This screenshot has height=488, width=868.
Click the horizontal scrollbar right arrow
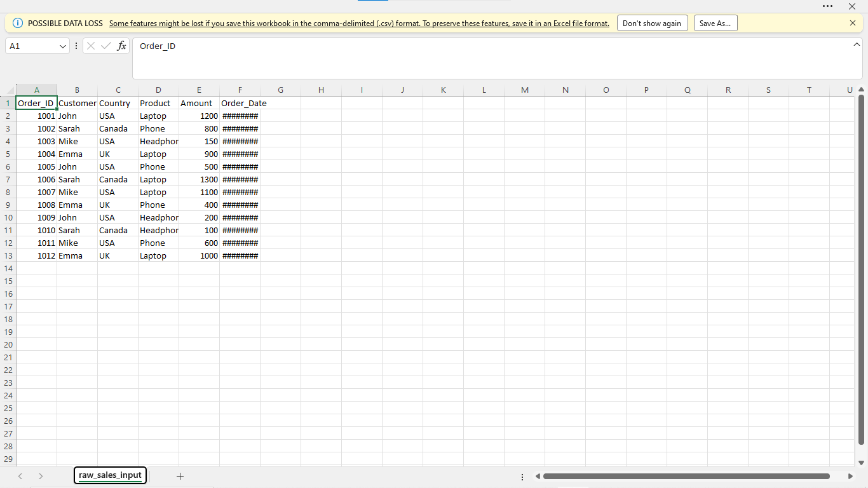click(x=850, y=476)
